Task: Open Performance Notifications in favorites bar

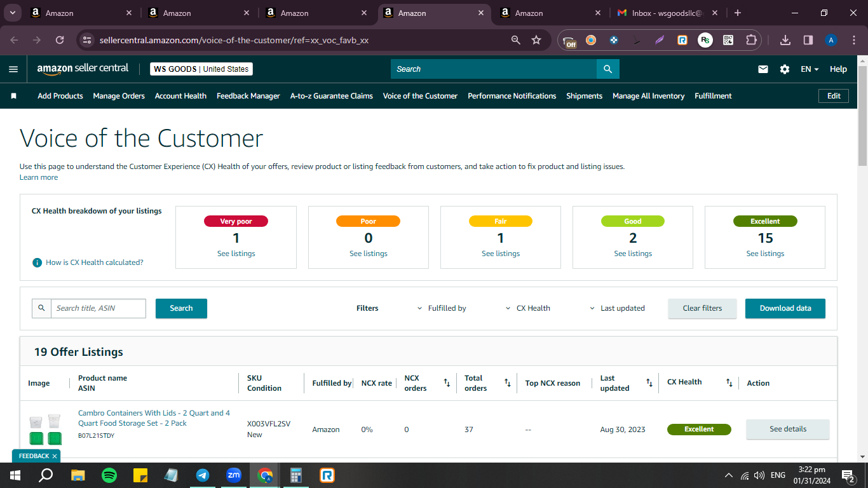Action: 512,96
